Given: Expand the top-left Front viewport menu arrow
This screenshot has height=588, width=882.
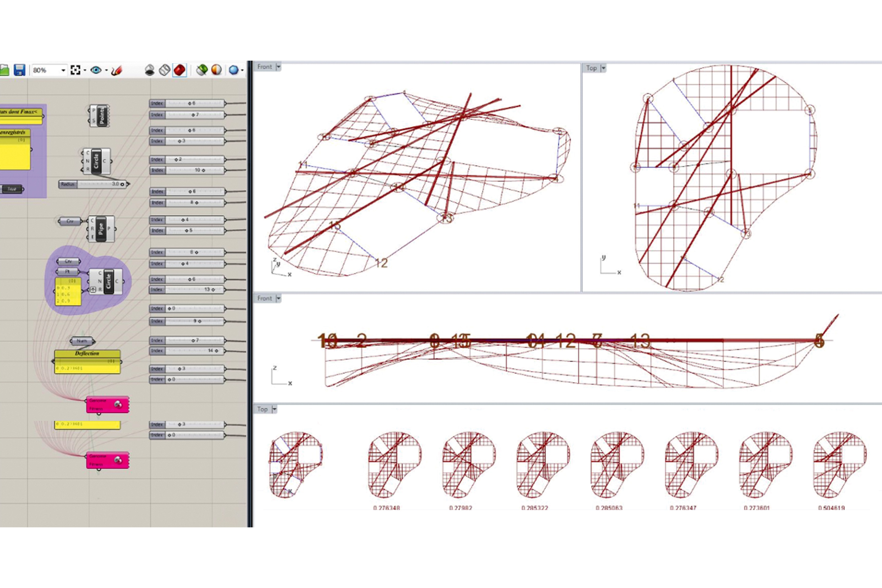Looking at the screenshot, I should (x=278, y=67).
